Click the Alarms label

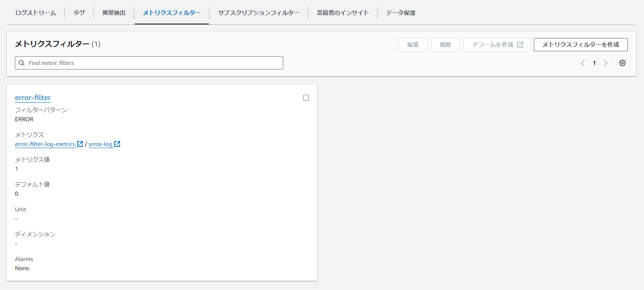tap(24, 259)
